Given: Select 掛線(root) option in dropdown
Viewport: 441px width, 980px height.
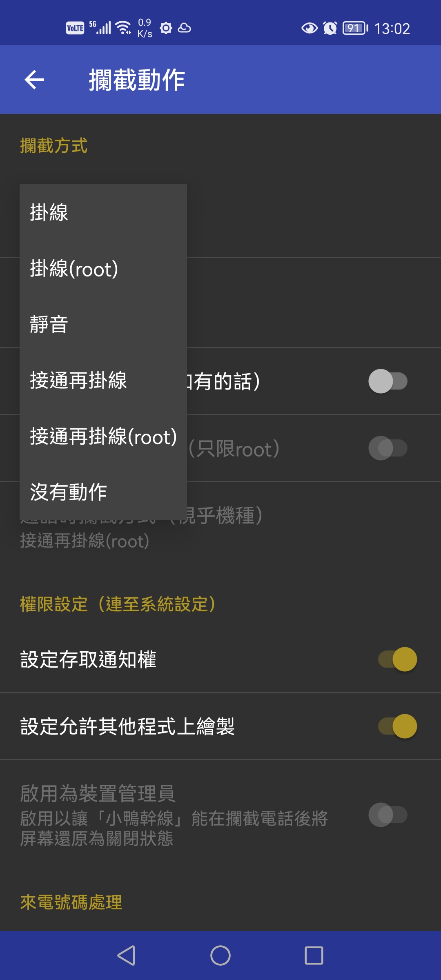Looking at the screenshot, I should pyautogui.click(x=103, y=269).
